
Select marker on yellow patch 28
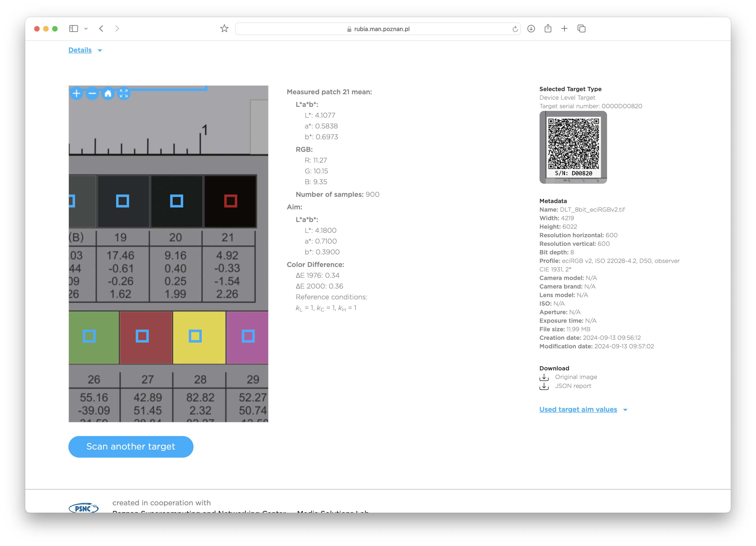click(x=195, y=336)
